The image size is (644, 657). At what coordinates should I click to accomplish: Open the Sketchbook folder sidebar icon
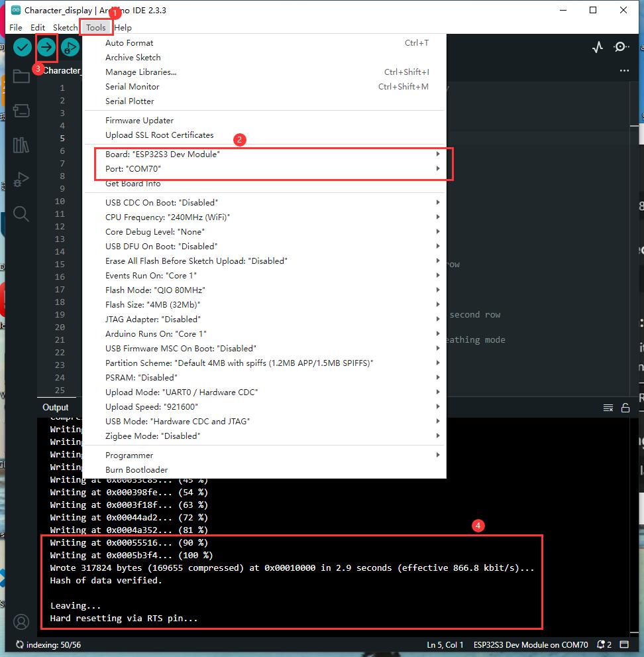21,77
